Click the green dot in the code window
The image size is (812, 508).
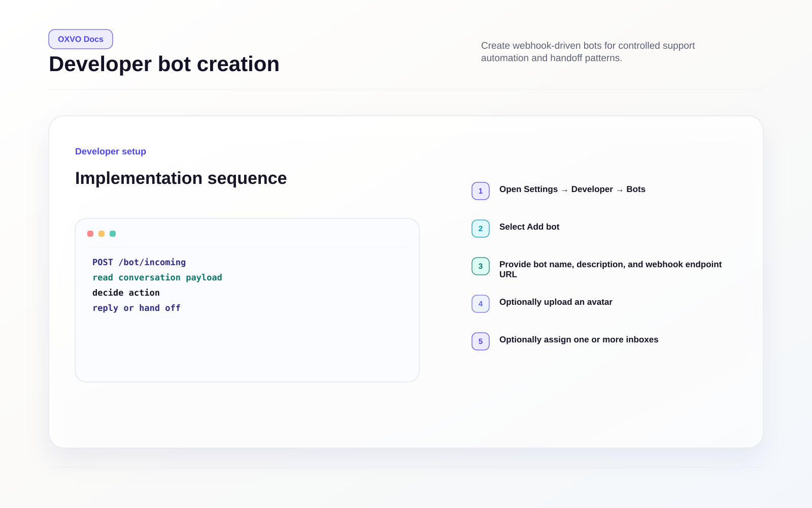click(x=113, y=234)
